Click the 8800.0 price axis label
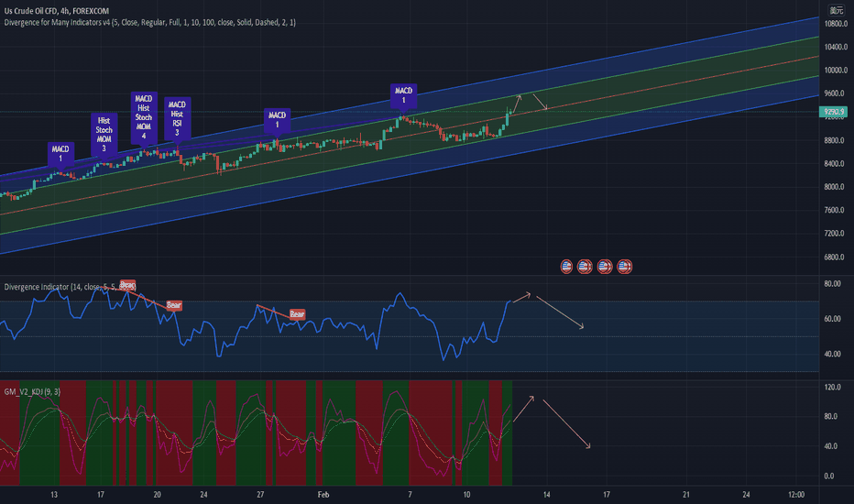The height and width of the screenshot is (504, 854). click(x=836, y=140)
